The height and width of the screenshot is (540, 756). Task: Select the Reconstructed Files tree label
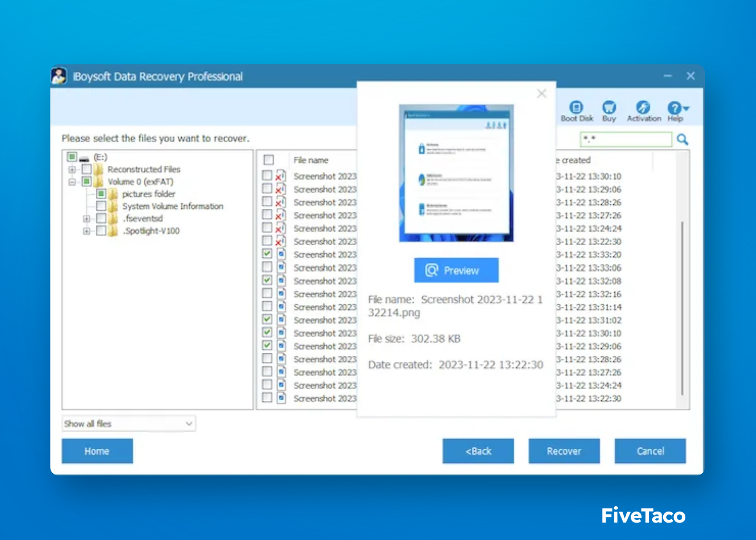point(144,169)
